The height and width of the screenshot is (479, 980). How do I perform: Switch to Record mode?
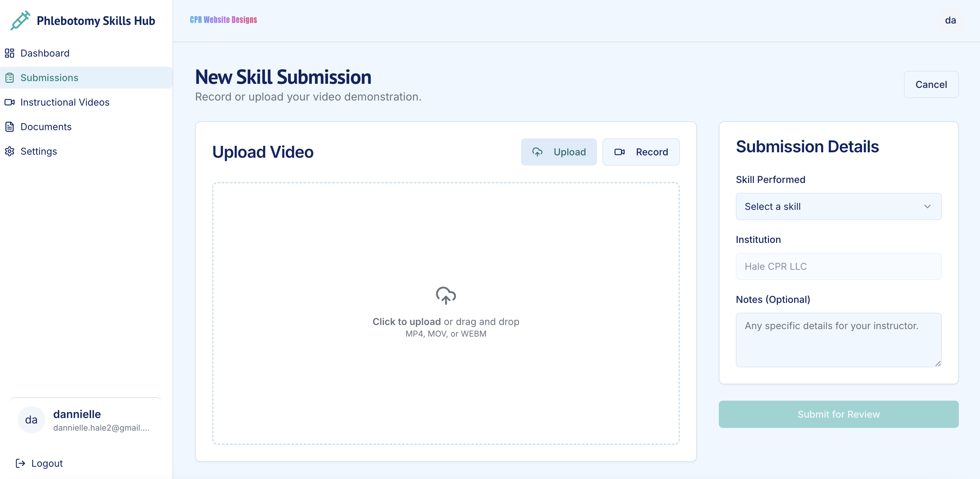click(641, 152)
